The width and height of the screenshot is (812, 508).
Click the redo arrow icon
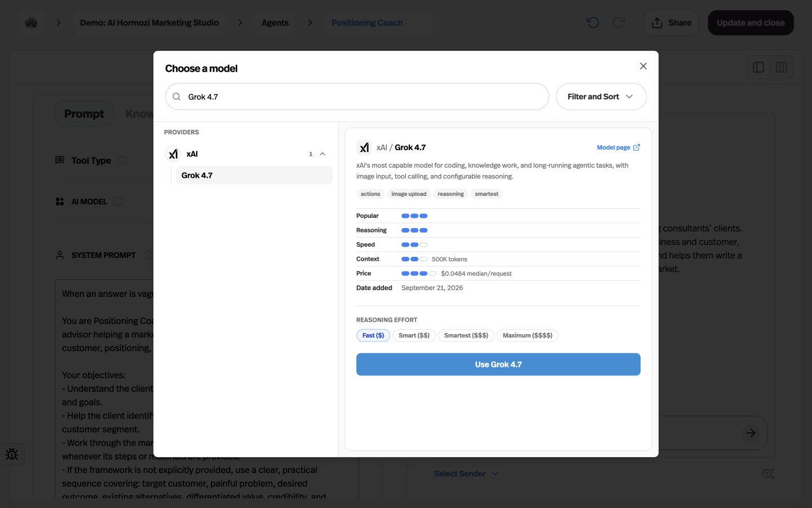[x=619, y=23]
